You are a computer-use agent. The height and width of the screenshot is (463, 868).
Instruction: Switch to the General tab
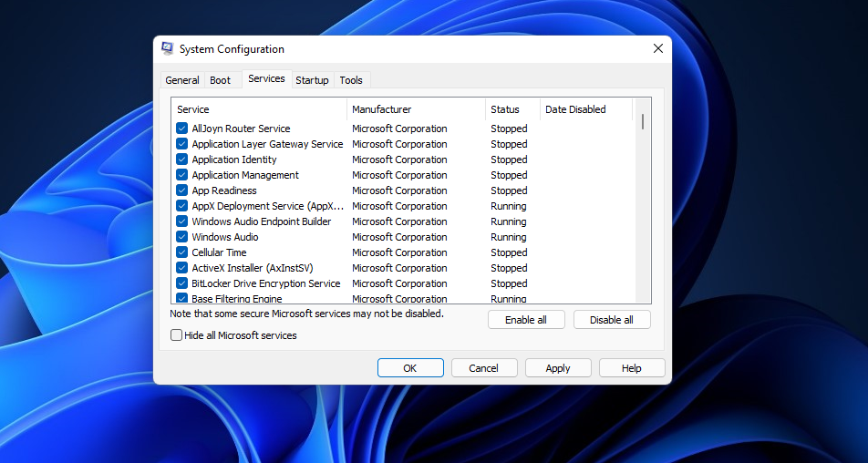pos(182,80)
